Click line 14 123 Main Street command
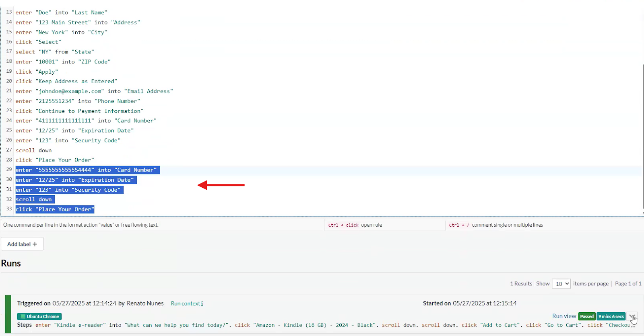The image size is (644, 336). [78, 23]
